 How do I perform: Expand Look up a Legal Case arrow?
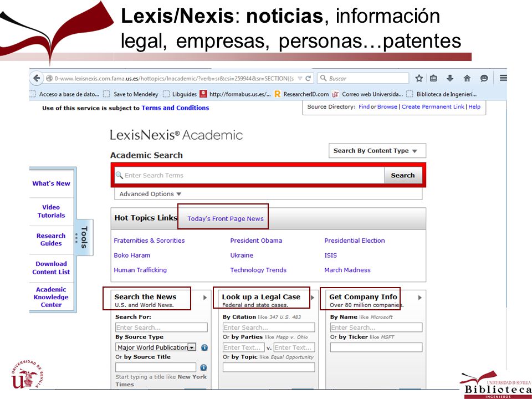313,298
